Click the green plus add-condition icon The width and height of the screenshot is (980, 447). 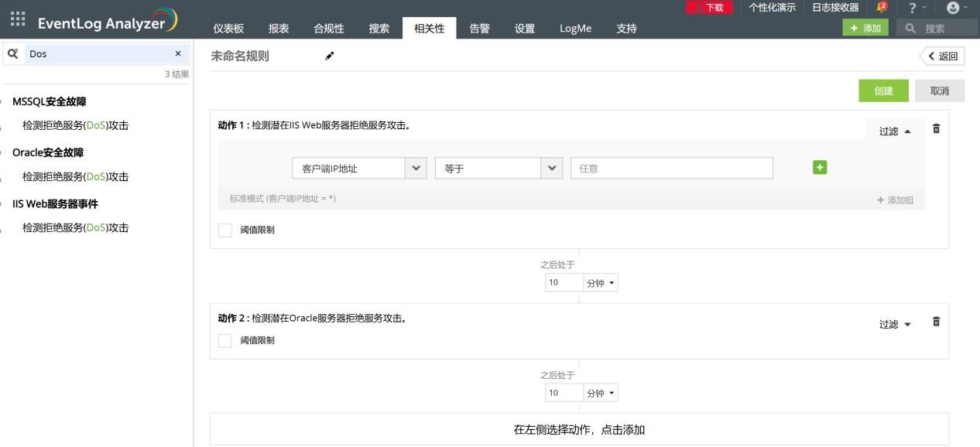820,167
